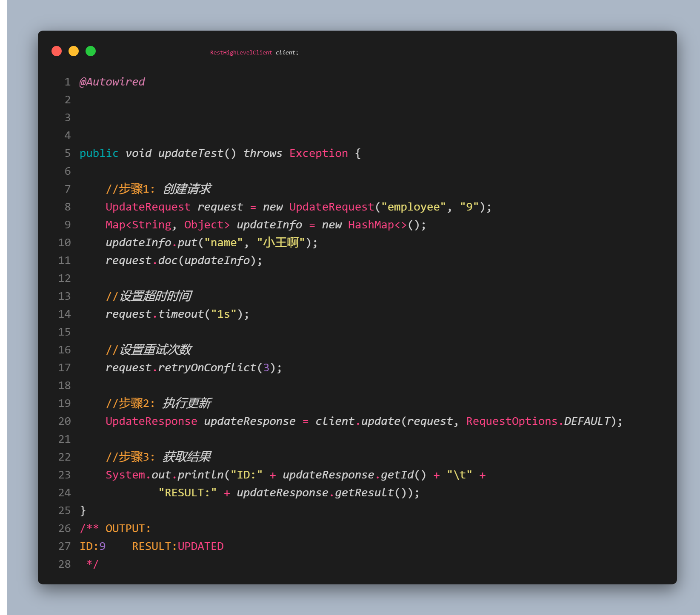Screen dimensions: 700x615
Task: Click 'System' on line 23
Action: (x=126, y=475)
